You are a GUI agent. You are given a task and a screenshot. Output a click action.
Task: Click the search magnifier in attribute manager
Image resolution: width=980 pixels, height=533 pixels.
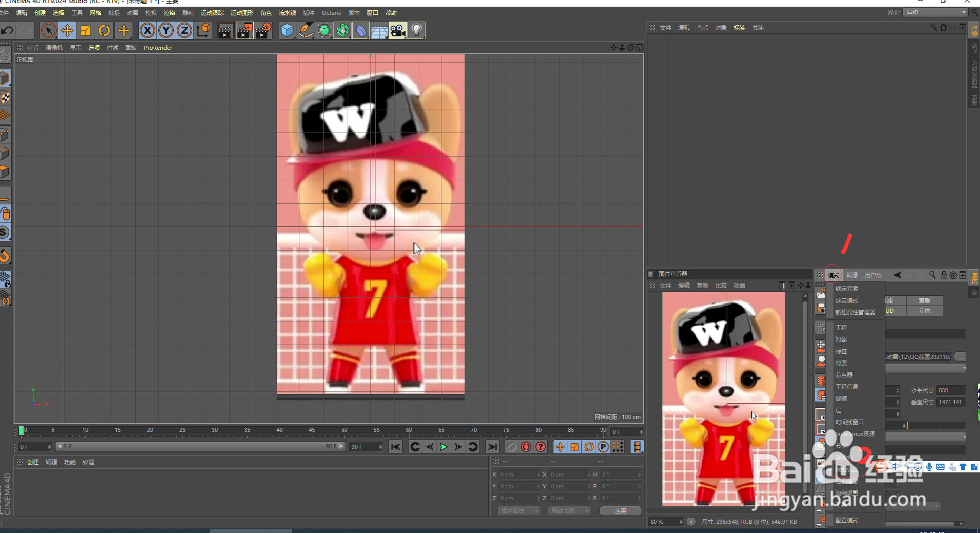pos(932,275)
